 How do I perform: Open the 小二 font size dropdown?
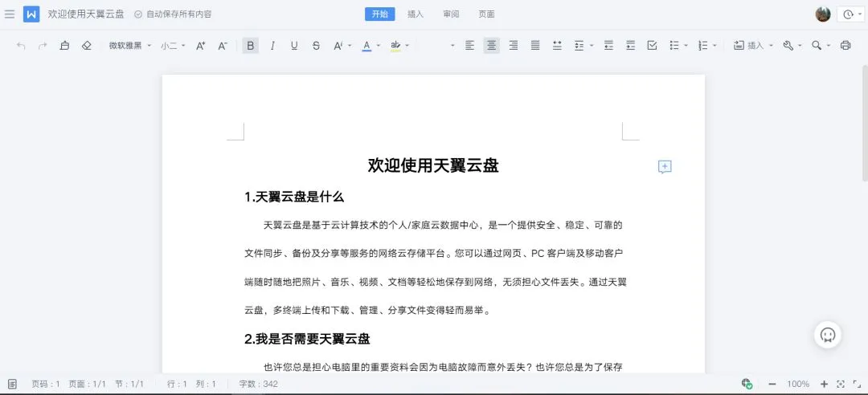tap(174, 46)
